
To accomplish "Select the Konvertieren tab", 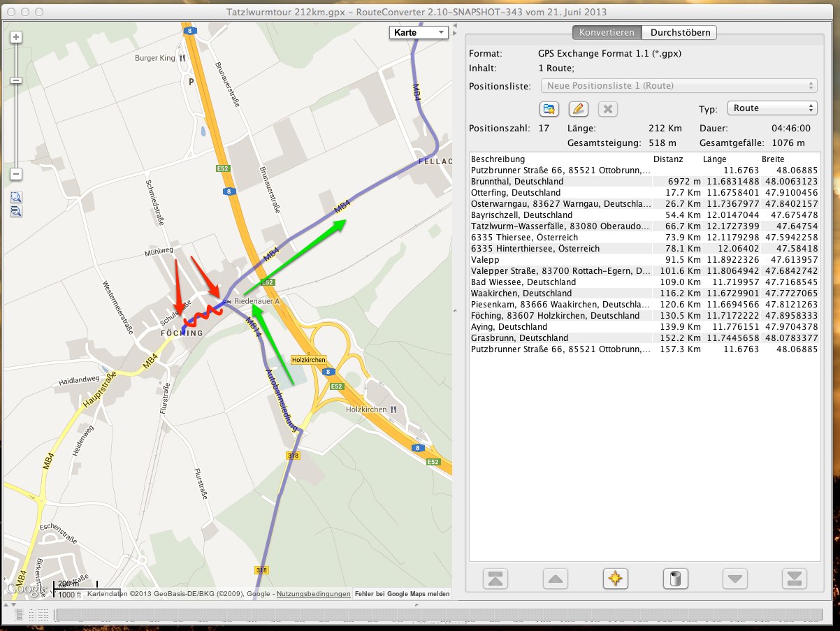I will pyautogui.click(x=607, y=33).
